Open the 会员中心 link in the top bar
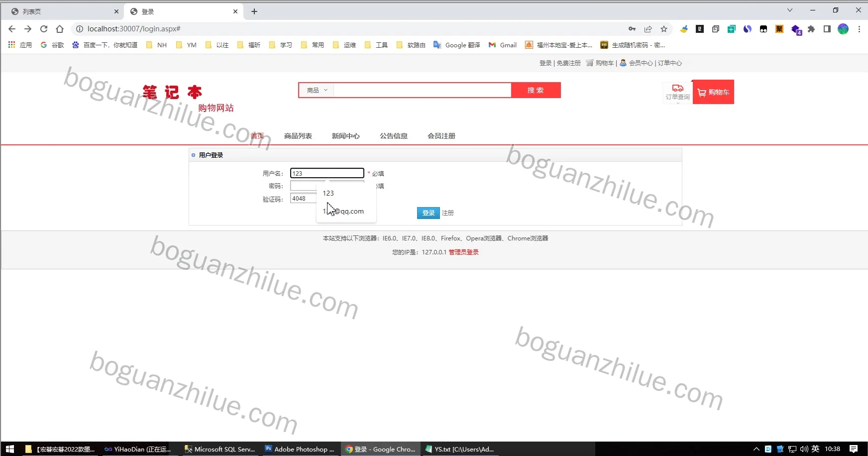This screenshot has height=456, width=868. point(641,63)
